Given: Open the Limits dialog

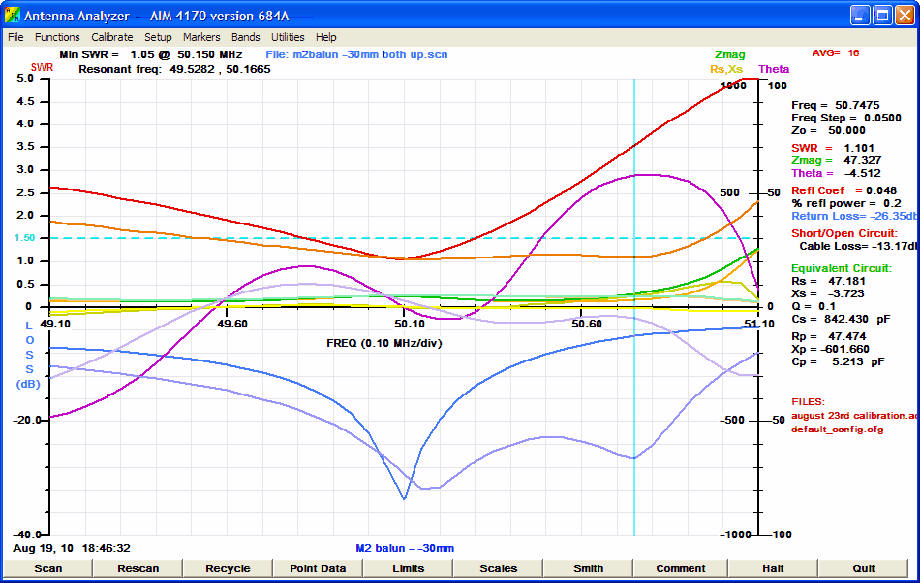Looking at the screenshot, I should [408, 568].
